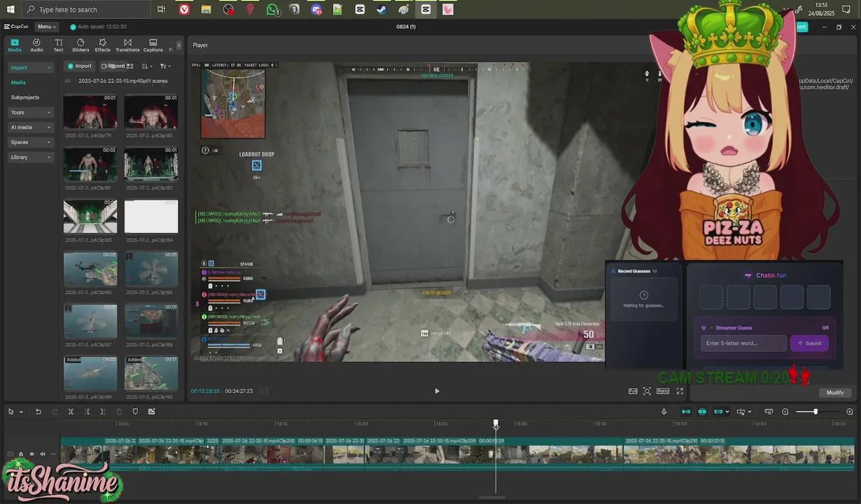861x504 pixels.
Task: Open the Audio tab
Action: (x=36, y=45)
